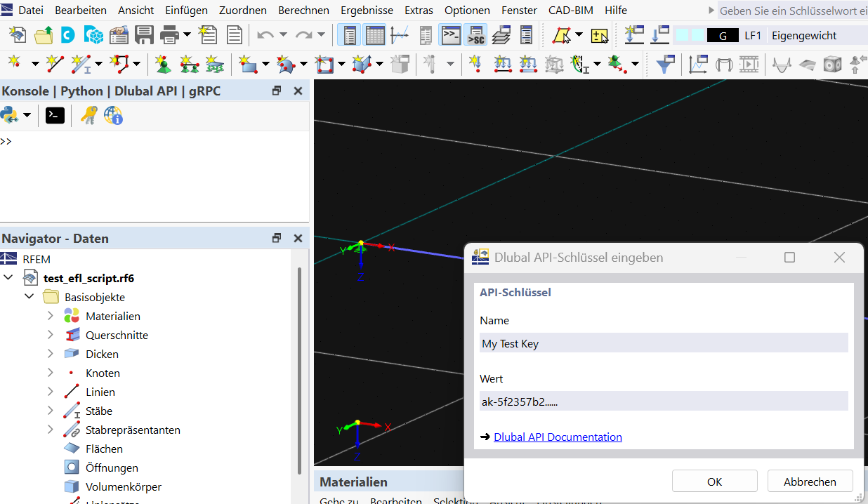This screenshot has width=868, height=504.
Task: Click OK in the API key dialog
Action: point(714,482)
